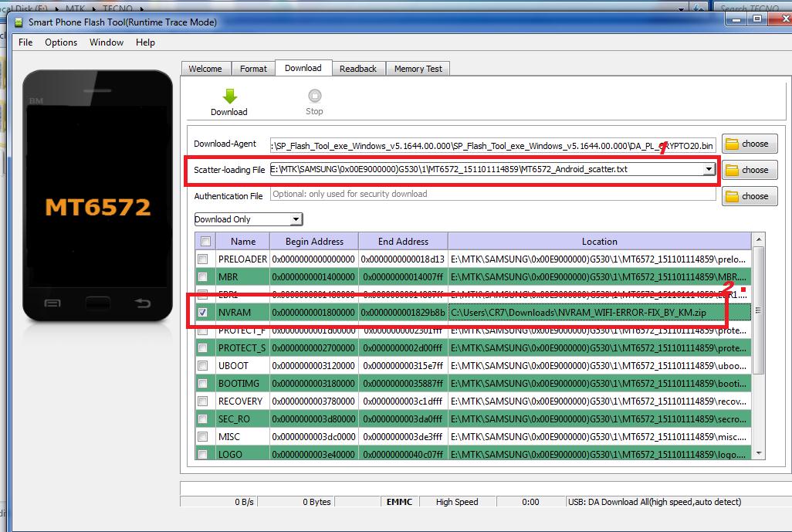This screenshot has width=792, height=532.
Task: Click the LOGO name cell
Action: point(242,454)
